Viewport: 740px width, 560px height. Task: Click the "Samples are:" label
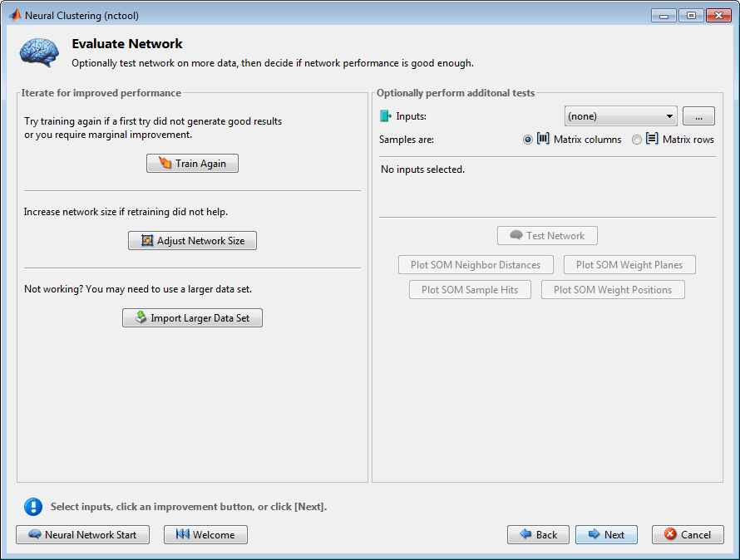407,140
